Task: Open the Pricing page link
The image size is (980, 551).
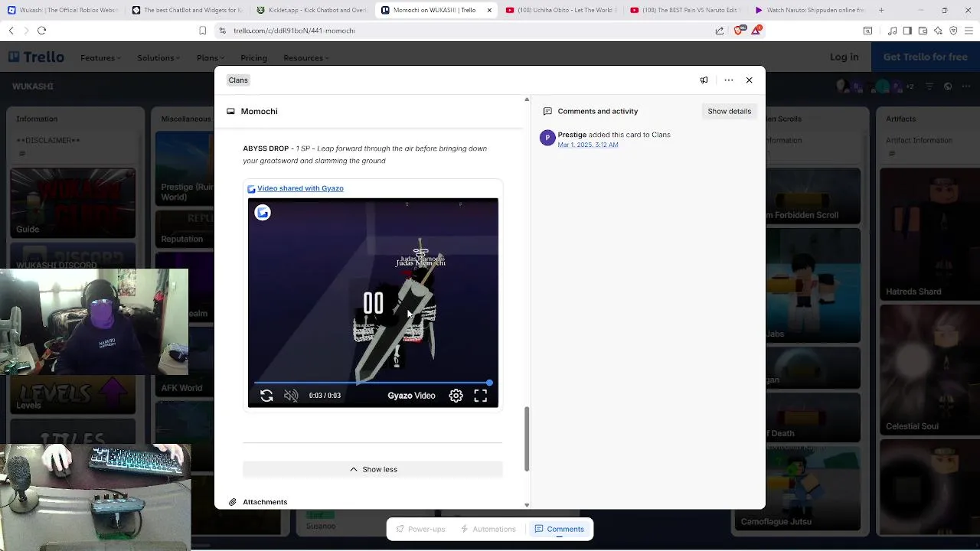Action: tap(253, 57)
